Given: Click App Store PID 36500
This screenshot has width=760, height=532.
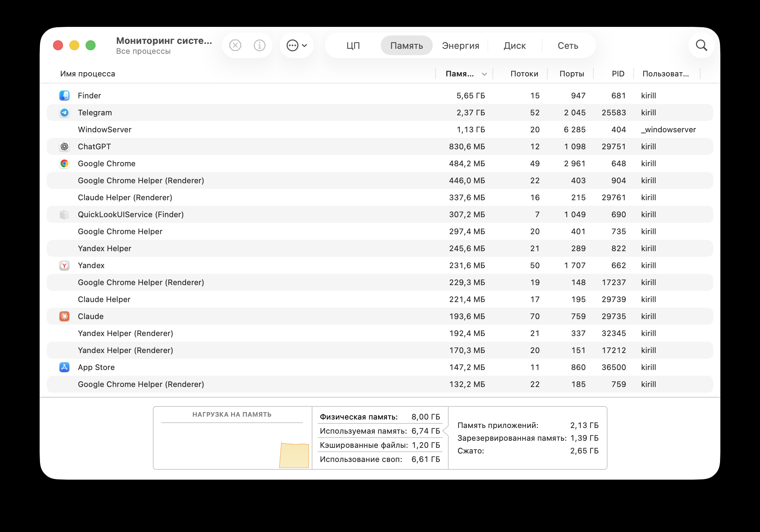Looking at the screenshot, I should [x=614, y=367].
